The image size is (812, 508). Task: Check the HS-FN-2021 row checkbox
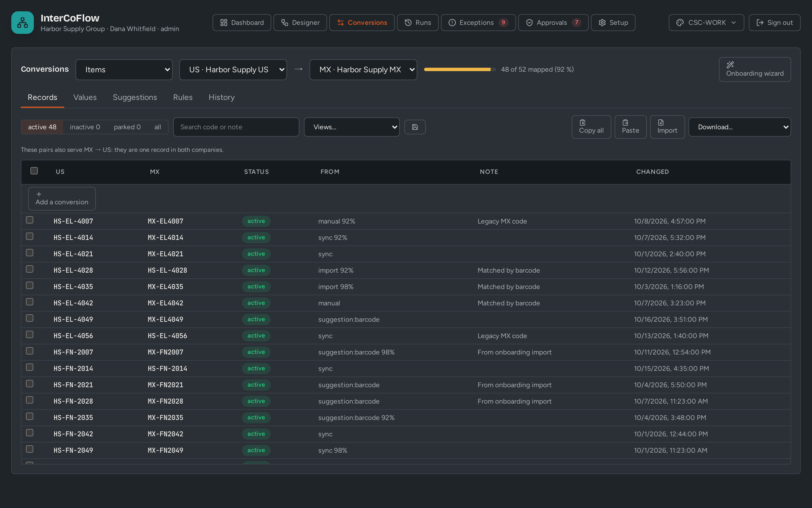coord(30,384)
